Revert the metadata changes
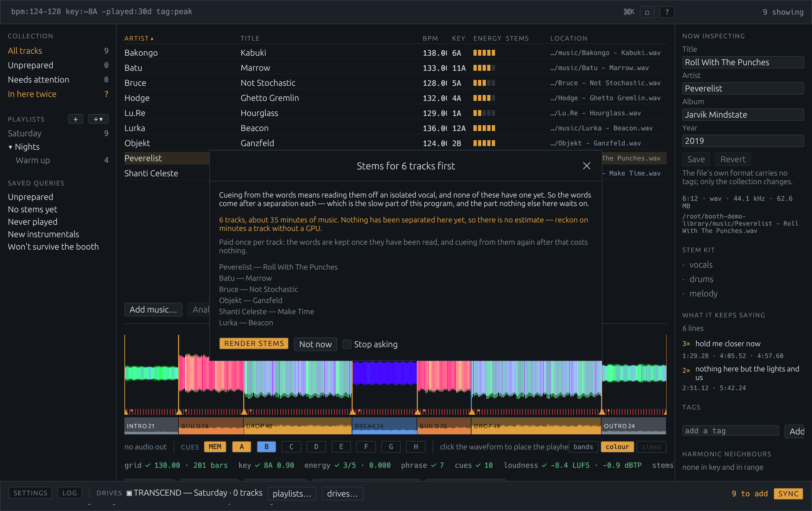The height and width of the screenshot is (511, 812). (733, 159)
